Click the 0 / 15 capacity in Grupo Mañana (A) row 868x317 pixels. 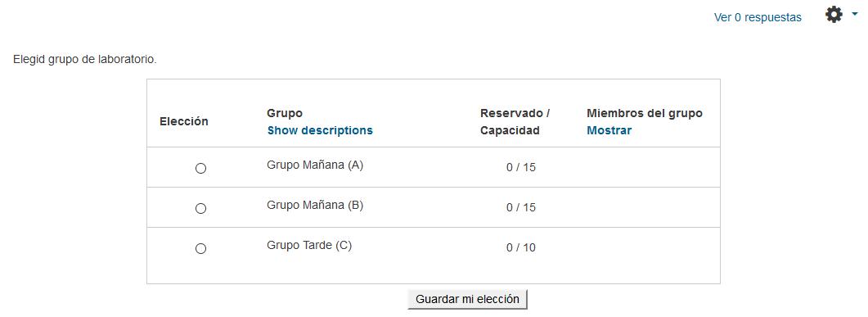click(521, 167)
